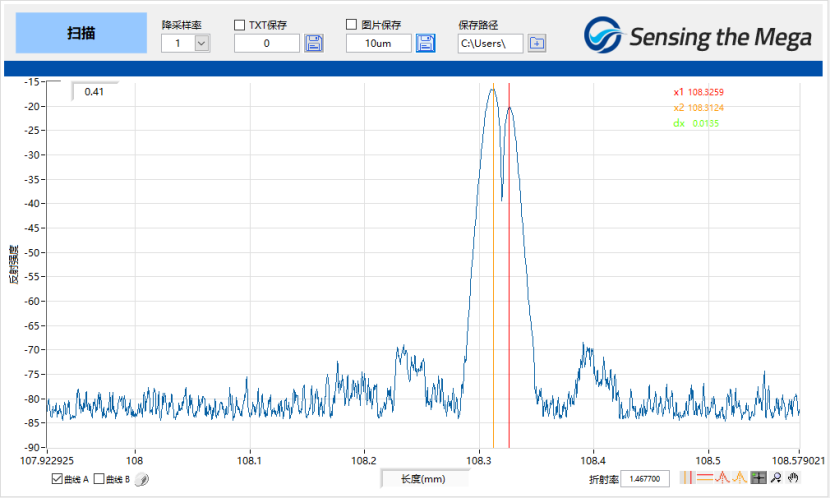Click the curve style icon beside 曲线 B
This screenshot has width=831, height=499.
coord(142,479)
